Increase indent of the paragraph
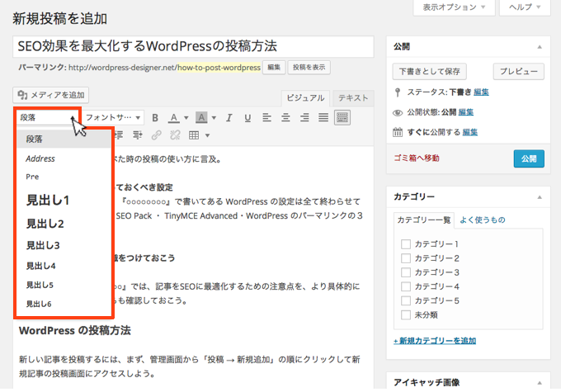The image size is (561, 392). tap(138, 135)
